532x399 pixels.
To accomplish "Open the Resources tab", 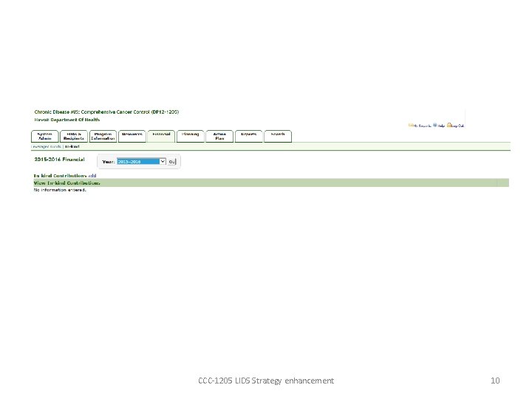I will click(132, 136).
